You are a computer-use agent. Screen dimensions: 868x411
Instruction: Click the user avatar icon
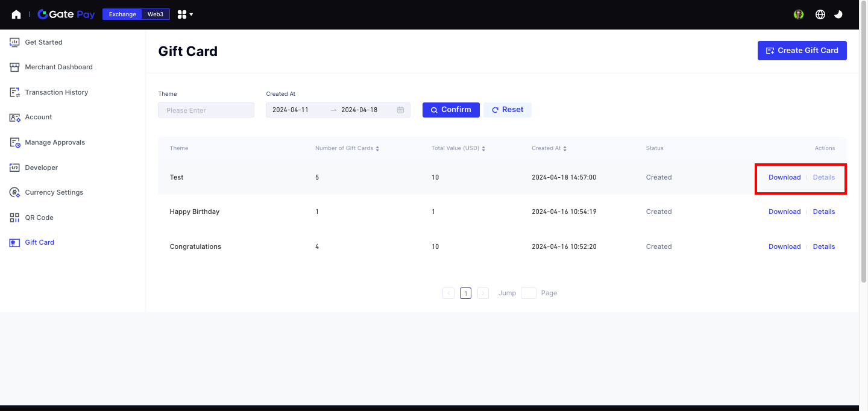click(799, 14)
